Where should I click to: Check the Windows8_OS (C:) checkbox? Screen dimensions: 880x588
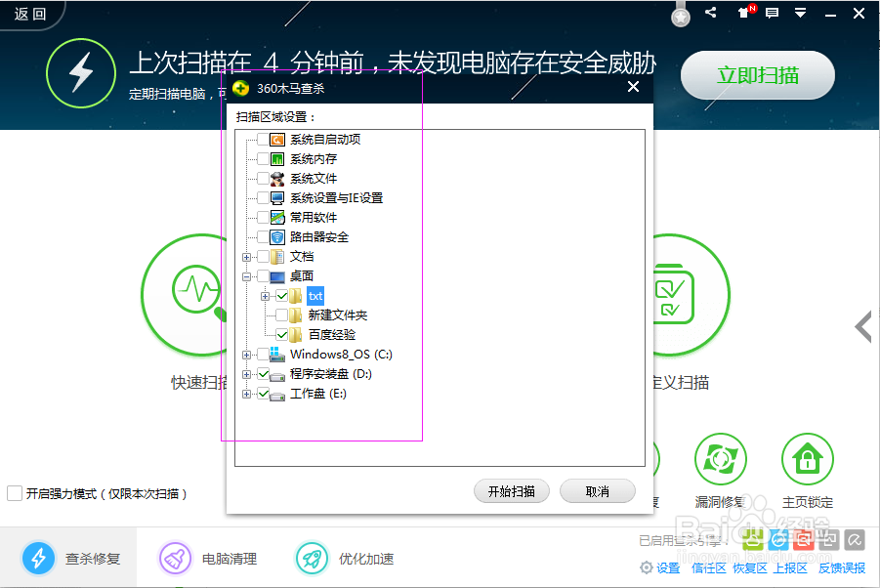click(263, 354)
